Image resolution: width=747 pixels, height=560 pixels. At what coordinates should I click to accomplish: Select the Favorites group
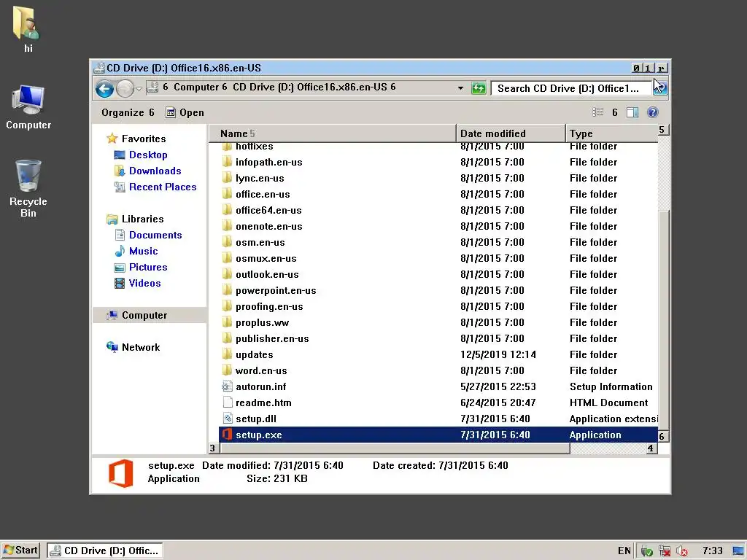click(x=136, y=139)
